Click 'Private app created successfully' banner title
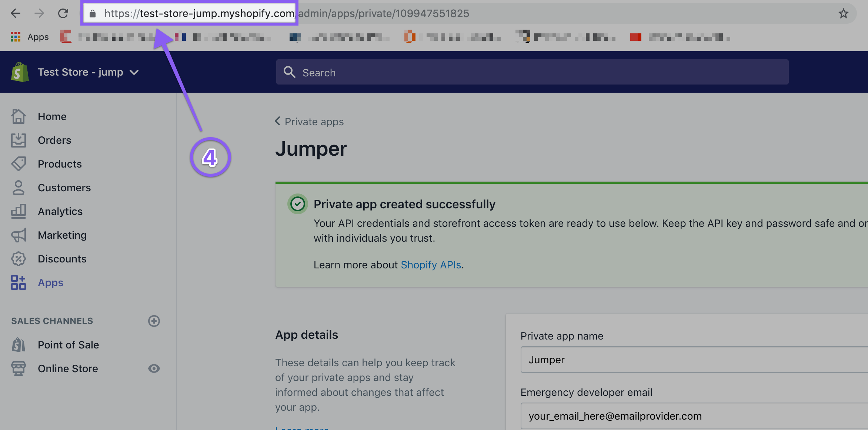 [404, 204]
